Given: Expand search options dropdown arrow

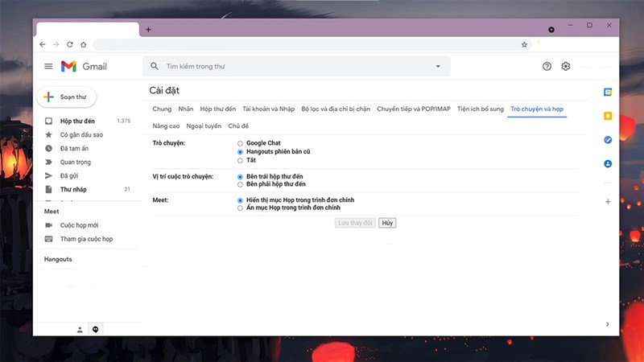Looking at the screenshot, I should tap(438, 66).
